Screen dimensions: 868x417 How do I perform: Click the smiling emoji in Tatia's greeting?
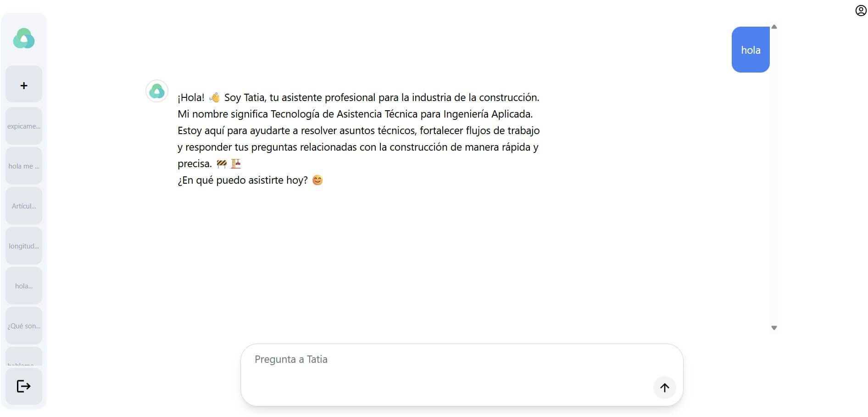317,180
